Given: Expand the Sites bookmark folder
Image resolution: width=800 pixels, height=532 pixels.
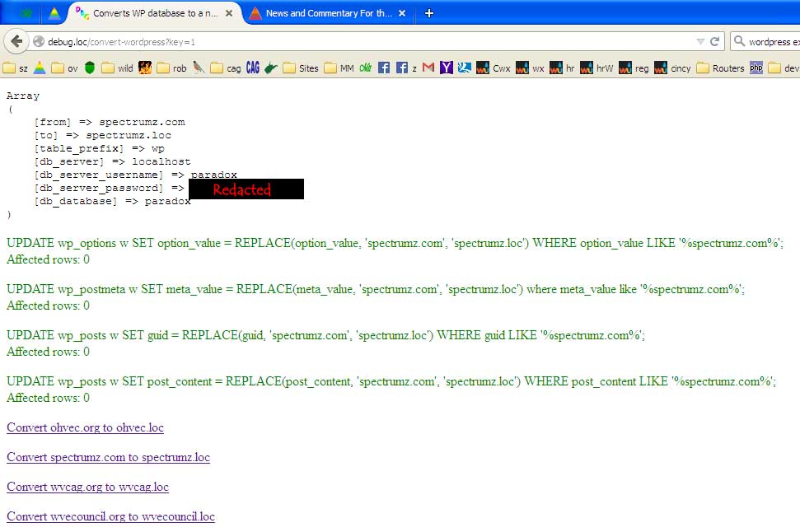Looking at the screenshot, I should coord(301,68).
